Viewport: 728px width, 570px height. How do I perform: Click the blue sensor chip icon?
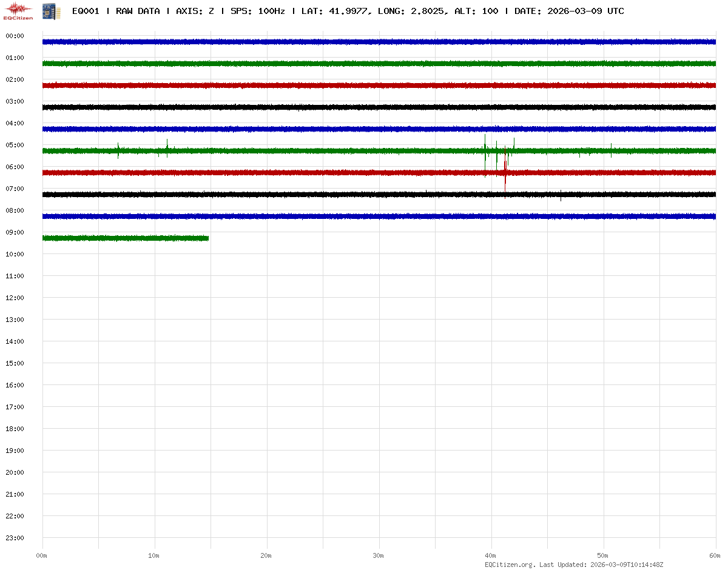tap(48, 11)
